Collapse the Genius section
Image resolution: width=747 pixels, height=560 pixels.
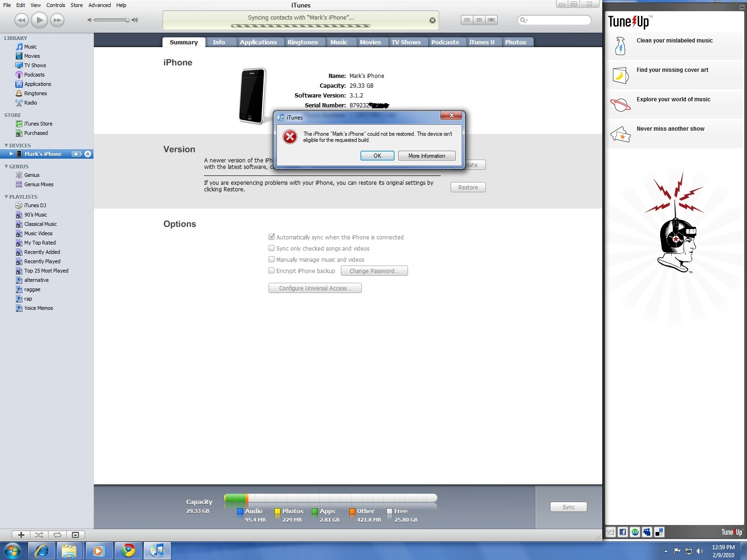6,167
